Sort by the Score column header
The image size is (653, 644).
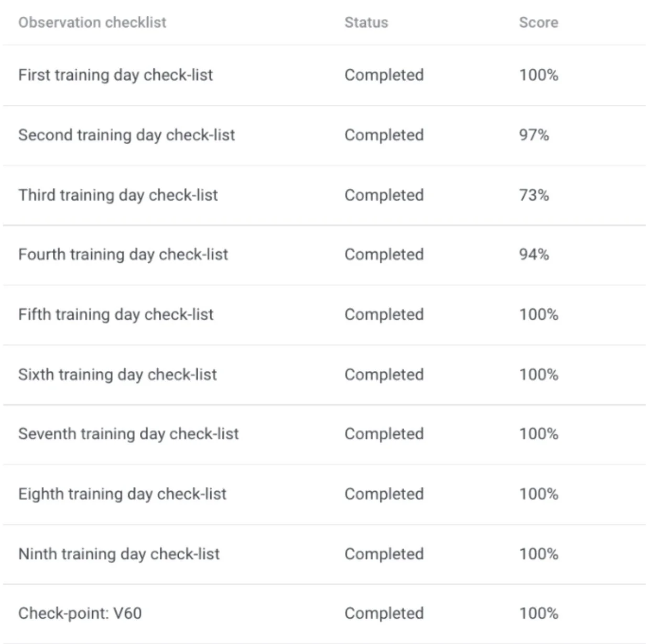pyautogui.click(x=538, y=23)
